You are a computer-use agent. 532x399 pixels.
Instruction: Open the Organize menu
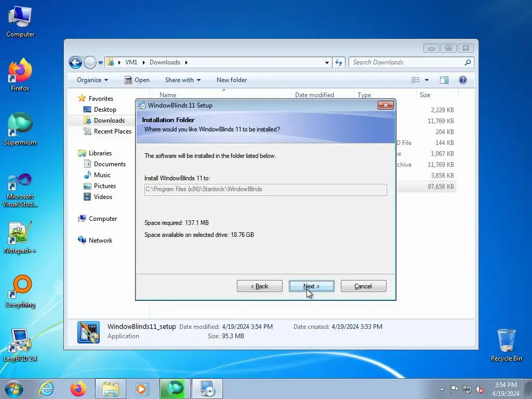click(92, 80)
